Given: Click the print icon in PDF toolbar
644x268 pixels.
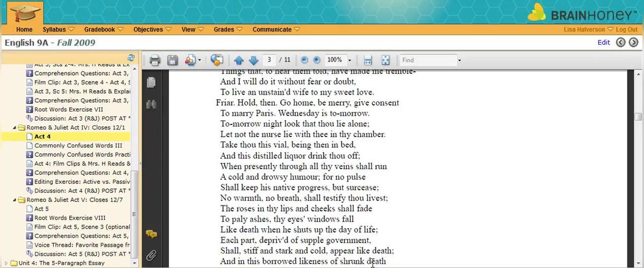Looking at the screenshot, I should pyautogui.click(x=155, y=60).
